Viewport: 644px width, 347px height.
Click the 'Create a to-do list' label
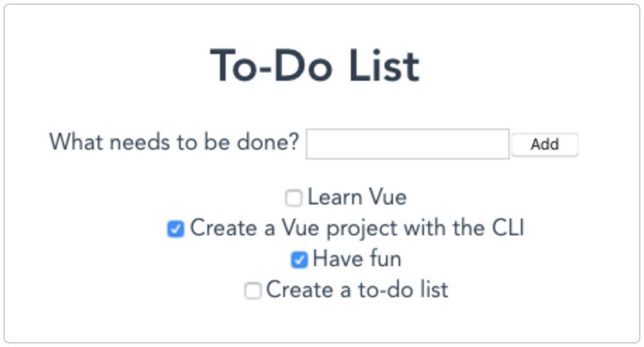[x=356, y=290]
